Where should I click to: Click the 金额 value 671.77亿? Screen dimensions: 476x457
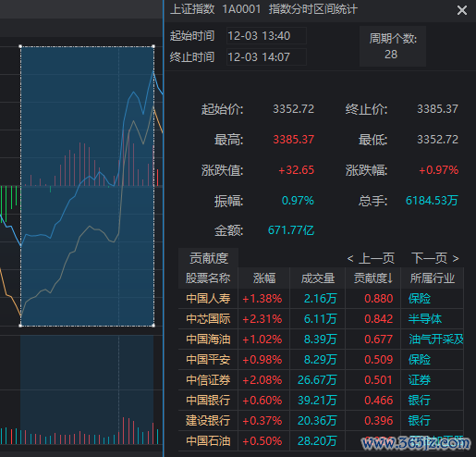point(291,230)
